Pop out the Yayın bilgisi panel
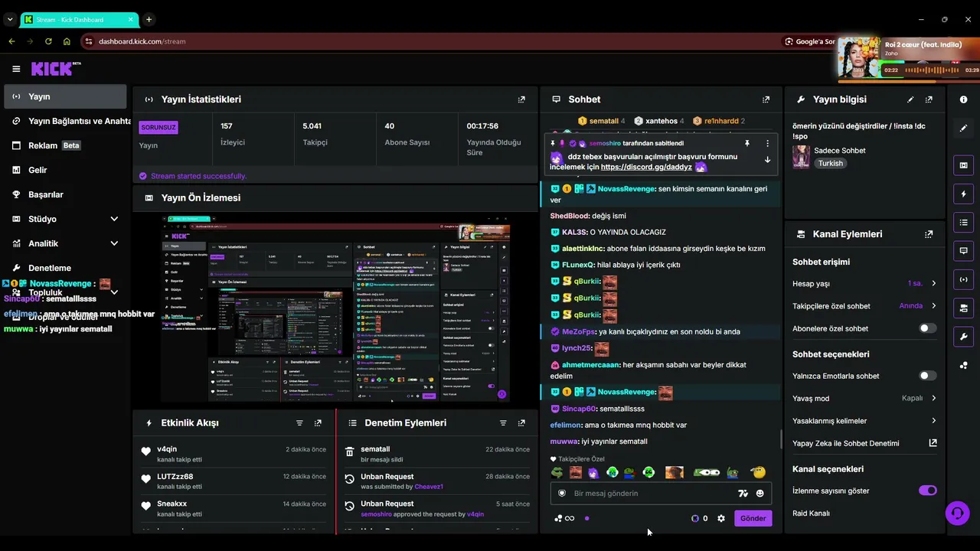The width and height of the screenshot is (980, 551). click(929, 99)
